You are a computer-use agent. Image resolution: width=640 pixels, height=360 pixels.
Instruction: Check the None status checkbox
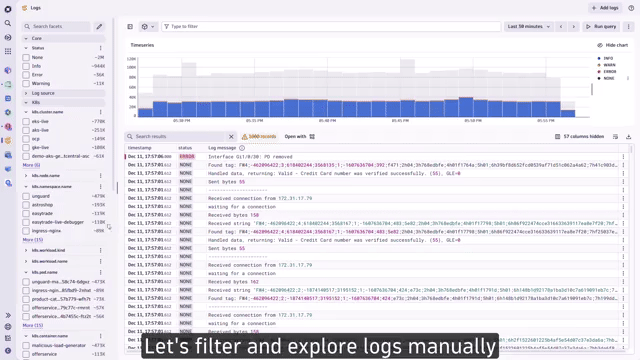coord(26,58)
